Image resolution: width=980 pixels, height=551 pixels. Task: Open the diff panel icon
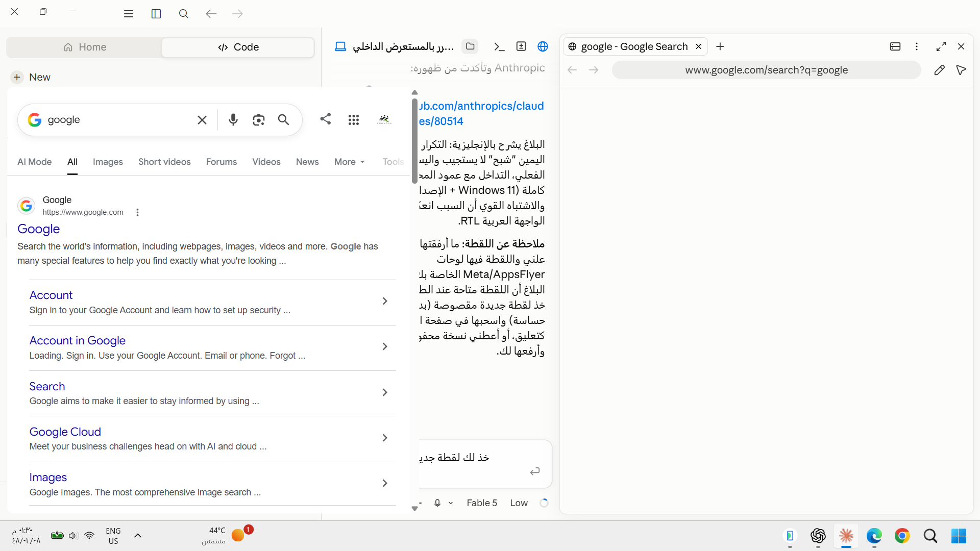pos(521,46)
